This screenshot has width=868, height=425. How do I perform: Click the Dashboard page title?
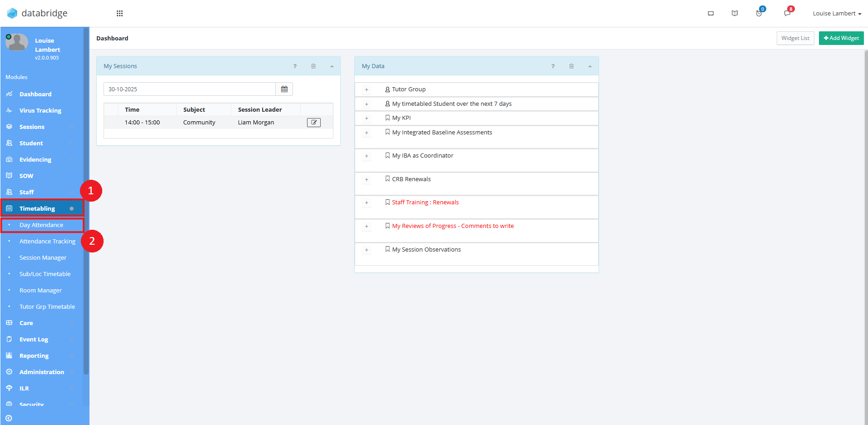pos(112,38)
